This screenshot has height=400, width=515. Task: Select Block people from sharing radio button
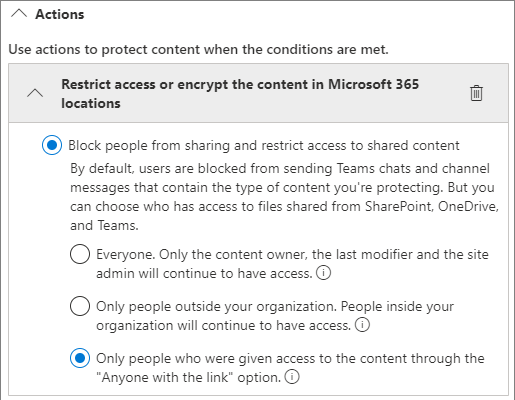[x=52, y=145]
